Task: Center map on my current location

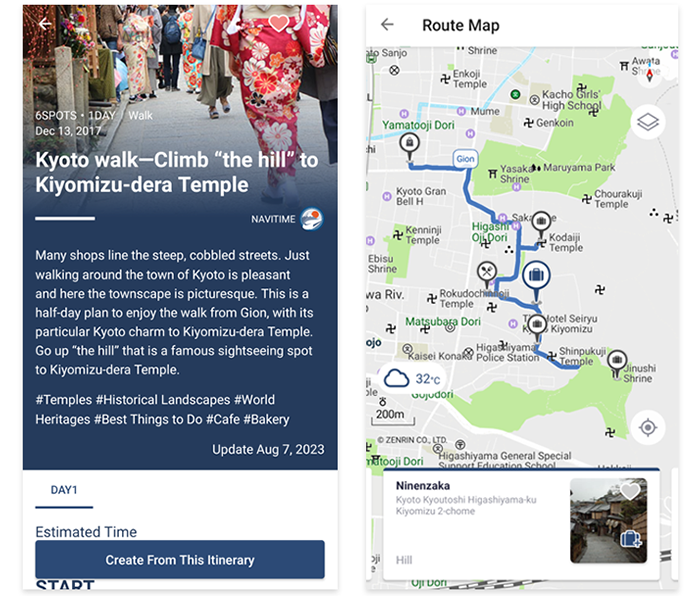Action: [648, 427]
